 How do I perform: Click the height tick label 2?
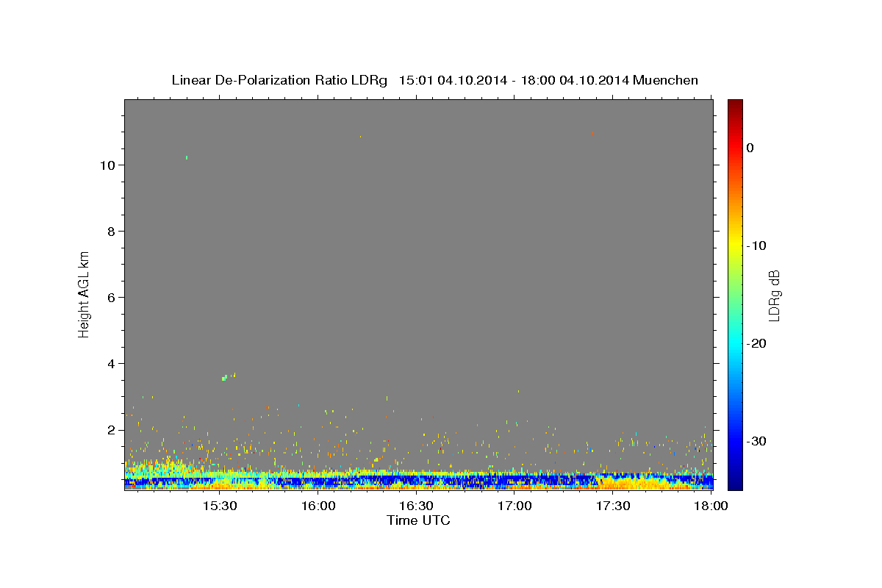click(112, 429)
